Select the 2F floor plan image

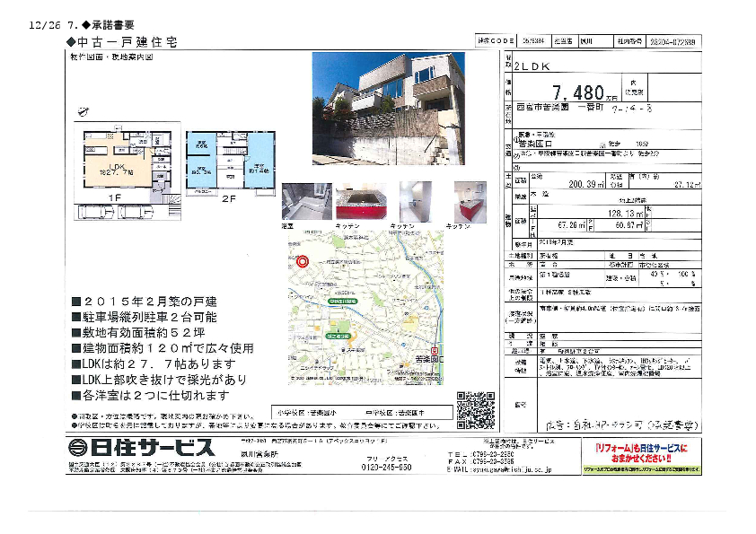[230, 161]
